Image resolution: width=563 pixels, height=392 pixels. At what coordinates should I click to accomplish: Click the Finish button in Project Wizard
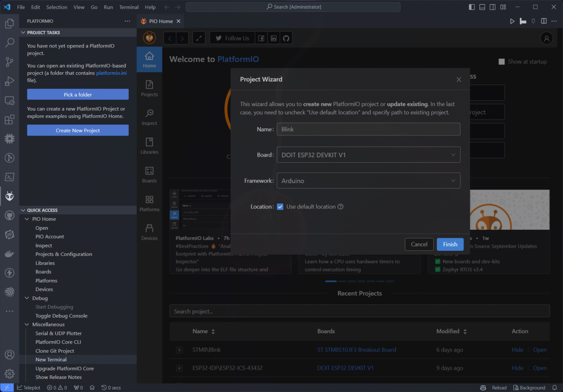pyautogui.click(x=450, y=244)
